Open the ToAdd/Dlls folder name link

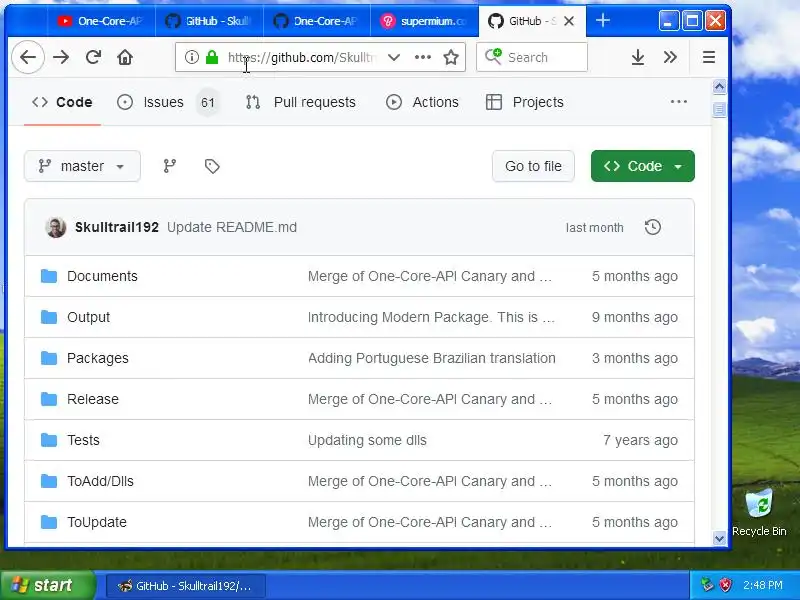100,481
